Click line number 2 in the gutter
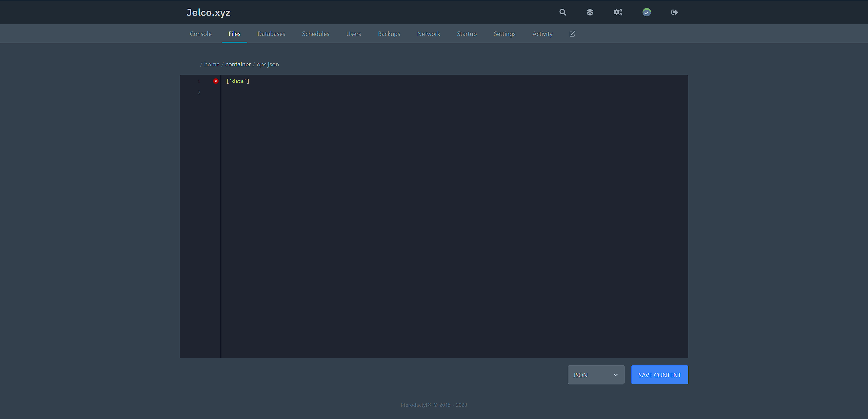Image resolution: width=868 pixels, height=419 pixels. [x=199, y=92]
